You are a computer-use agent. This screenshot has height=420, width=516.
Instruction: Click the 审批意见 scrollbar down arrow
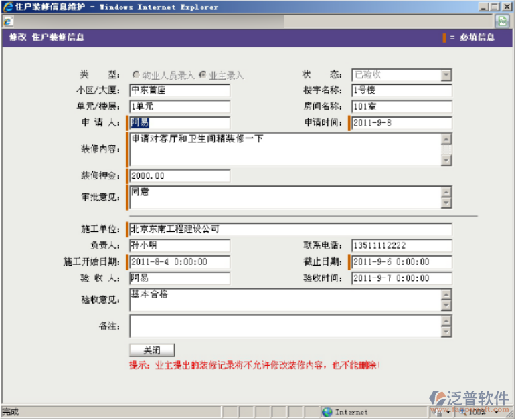coord(446,203)
